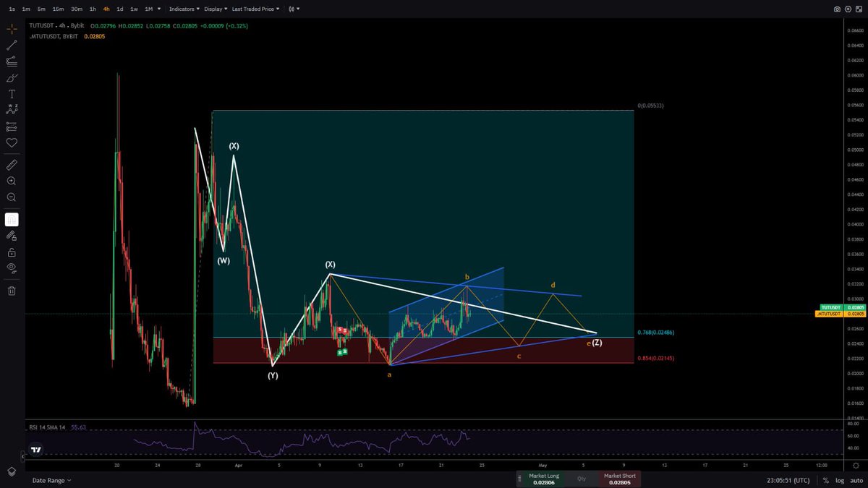This screenshot has height=488, width=868.
Task: Click the 0.854(0.02145) Fibonacci level label
Action: 656,358
